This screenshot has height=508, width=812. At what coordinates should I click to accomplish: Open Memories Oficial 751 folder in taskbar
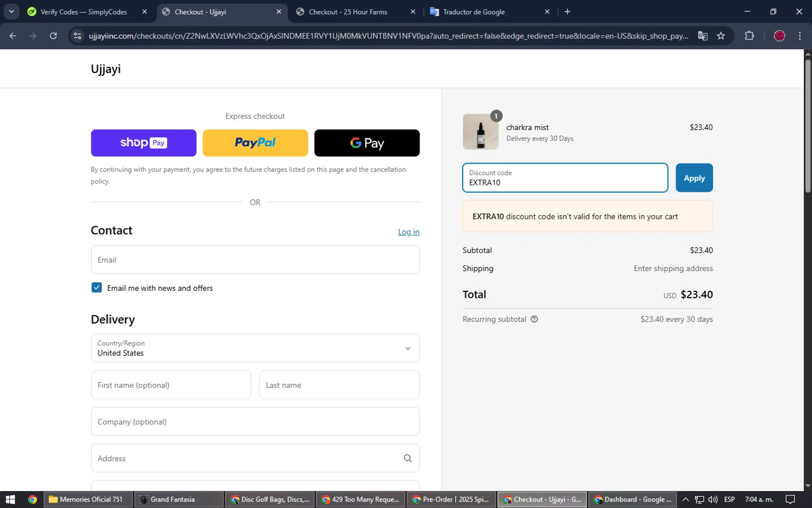(88, 499)
